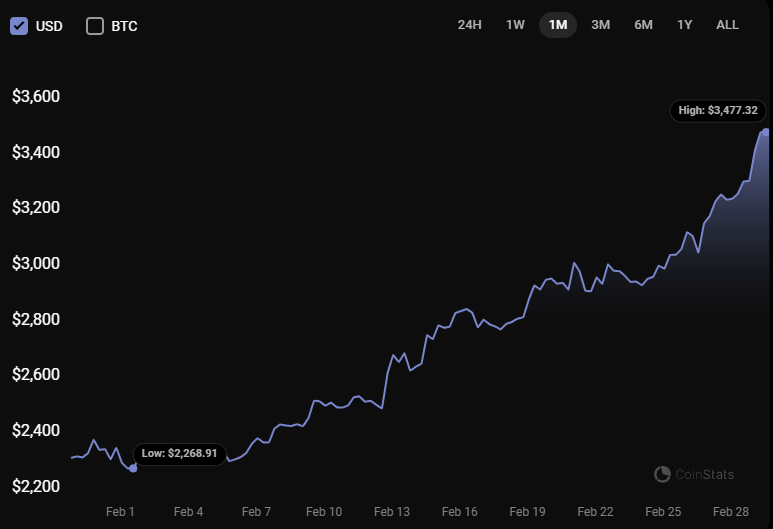
Task: Click the active 1M range tab
Action: pyautogui.click(x=558, y=25)
